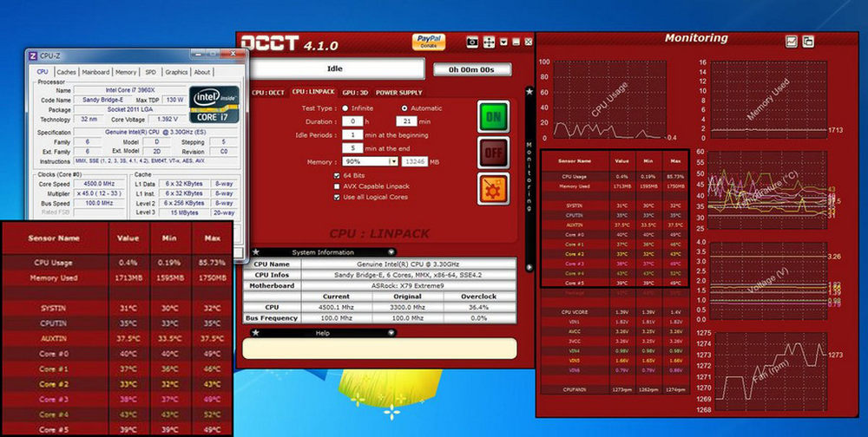
Task: Click the camera screenshot icon in OCCT
Action: [x=472, y=41]
